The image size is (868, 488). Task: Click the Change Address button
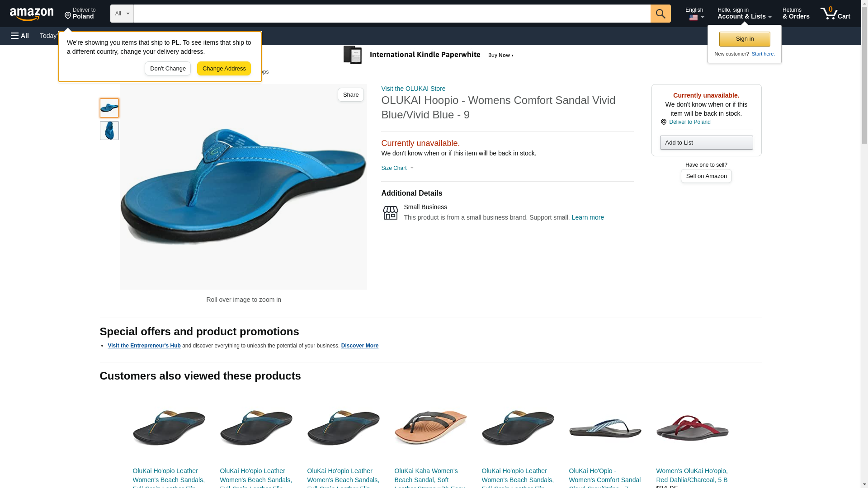click(224, 69)
